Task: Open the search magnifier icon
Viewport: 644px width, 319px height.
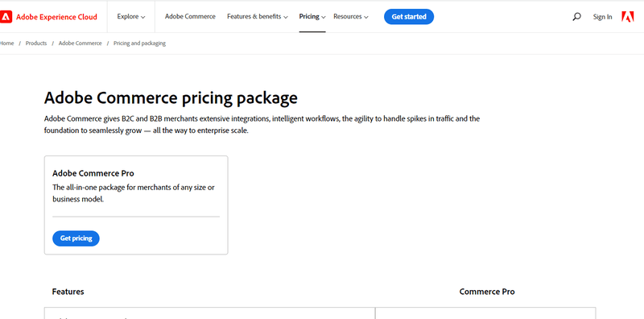Action: pos(576,17)
